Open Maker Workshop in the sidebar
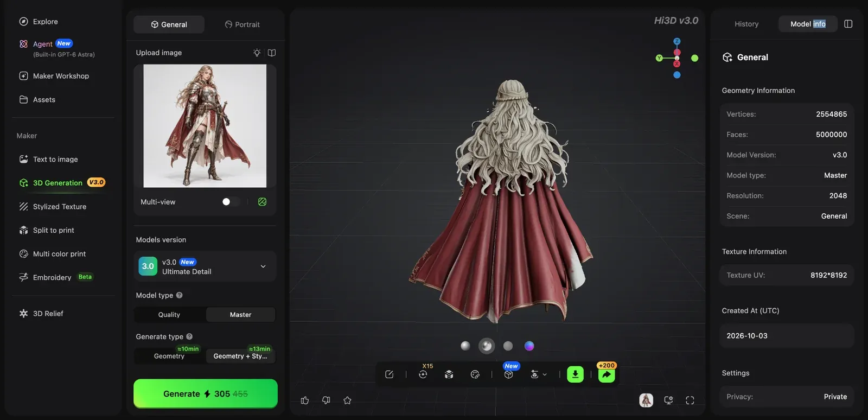Viewport: 868px width, 420px height. (x=61, y=76)
